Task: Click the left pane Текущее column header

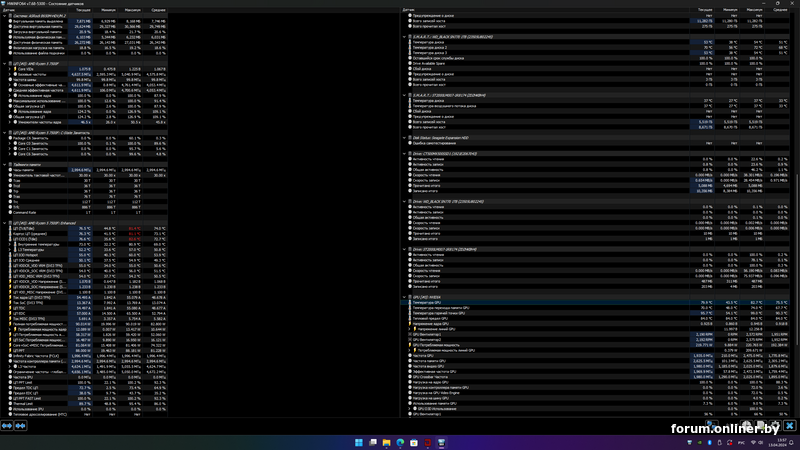Action: click(x=80, y=10)
